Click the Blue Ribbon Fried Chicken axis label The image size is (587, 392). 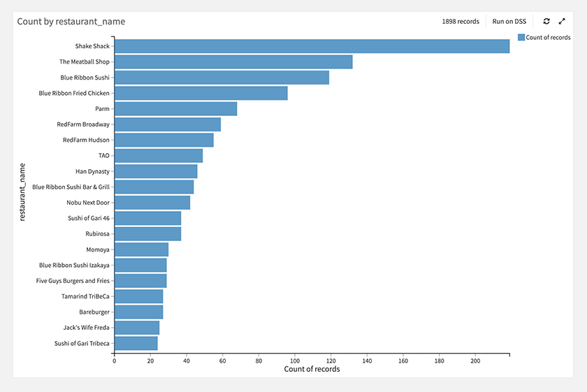pos(74,93)
